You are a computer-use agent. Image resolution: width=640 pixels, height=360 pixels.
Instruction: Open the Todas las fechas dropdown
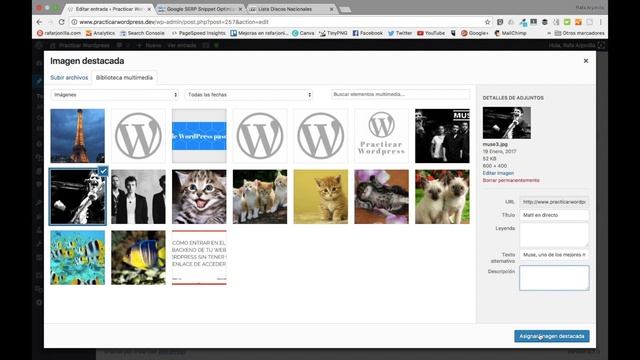tap(249, 95)
